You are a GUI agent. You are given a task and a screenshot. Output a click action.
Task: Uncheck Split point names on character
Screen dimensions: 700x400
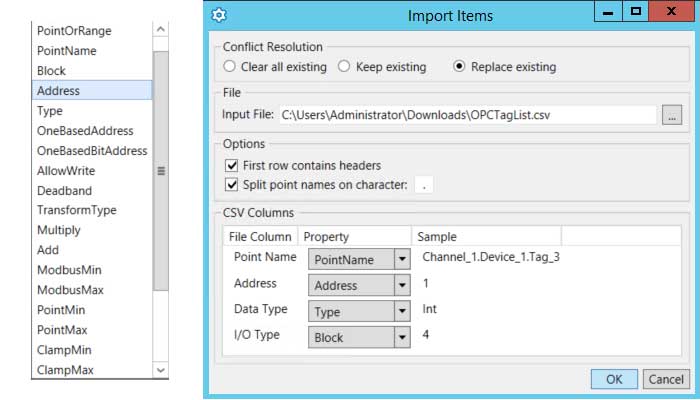(x=232, y=184)
